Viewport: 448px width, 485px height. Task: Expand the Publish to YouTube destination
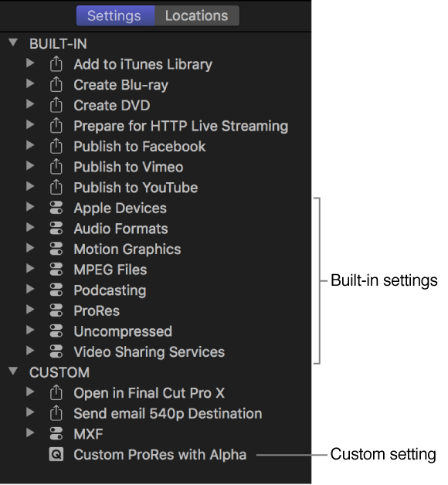pos(30,186)
